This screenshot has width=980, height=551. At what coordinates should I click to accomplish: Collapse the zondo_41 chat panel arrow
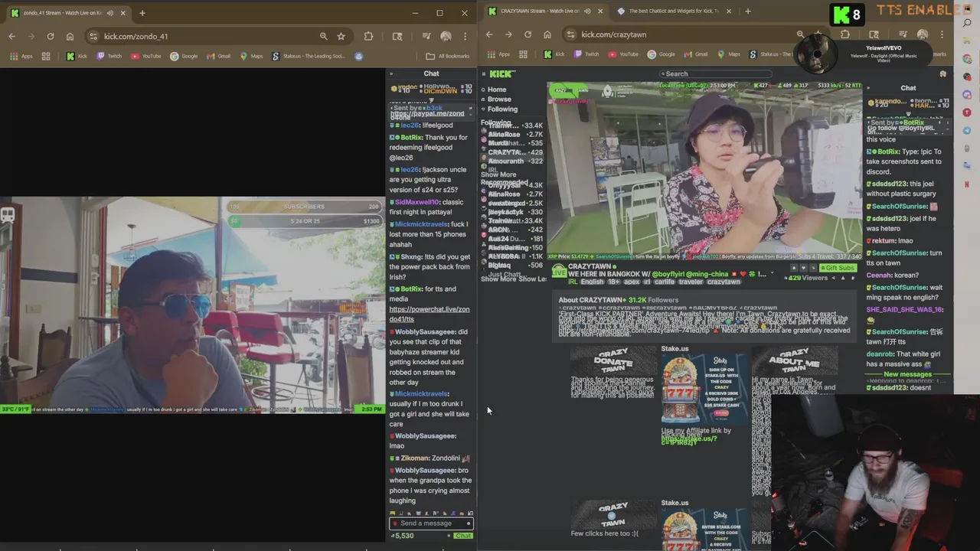coord(391,73)
